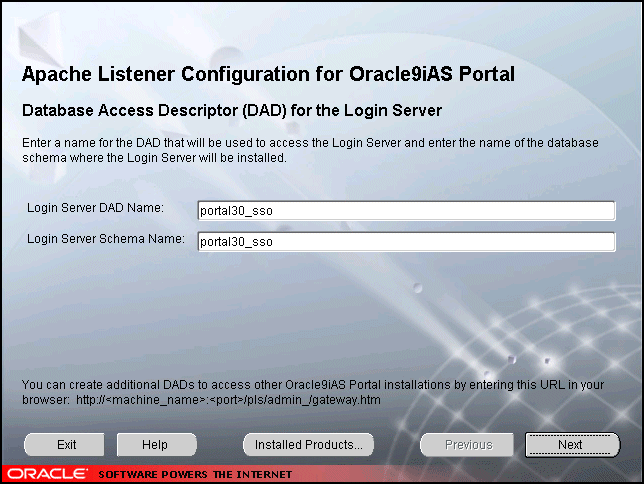The height and width of the screenshot is (484, 644).
Task: Click 'Apache Listener Configuration' heading
Action: pyautogui.click(x=268, y=74)
